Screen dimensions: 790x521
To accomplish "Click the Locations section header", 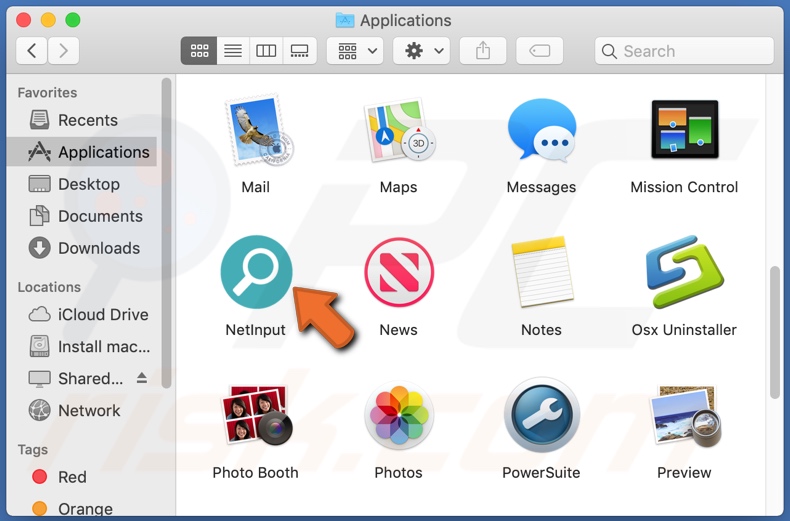I will coord(49,287).
